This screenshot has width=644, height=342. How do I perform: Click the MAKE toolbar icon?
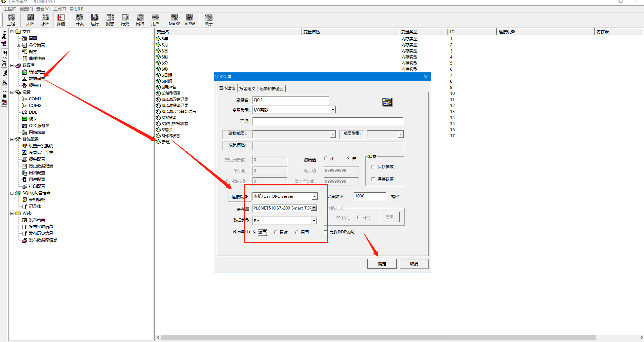[174, 20]
